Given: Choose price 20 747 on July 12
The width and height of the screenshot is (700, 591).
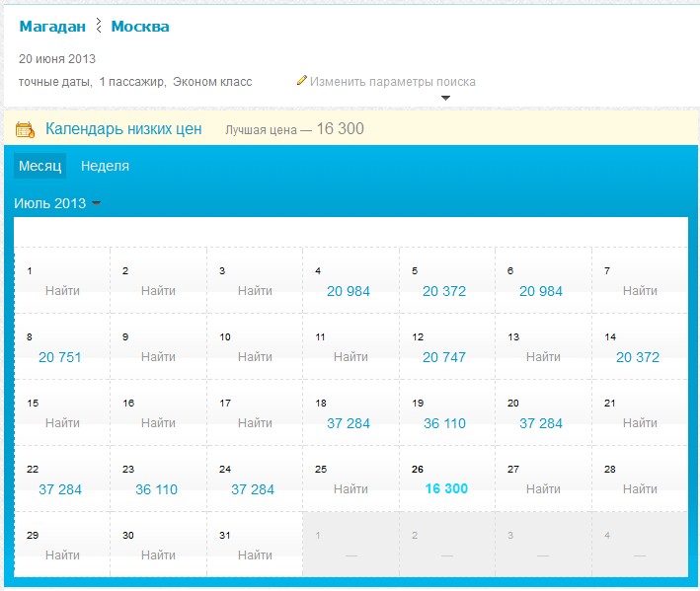Looking at the screenshot, I should (x=444, y=357).
